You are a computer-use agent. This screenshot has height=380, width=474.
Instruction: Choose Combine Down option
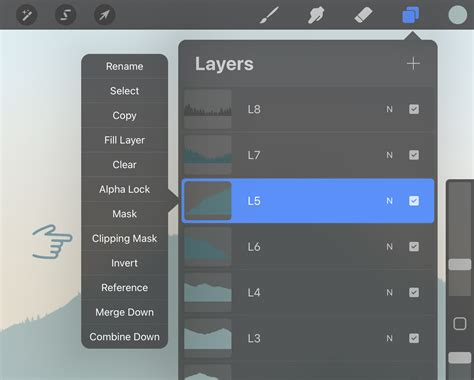pos(124,337)
